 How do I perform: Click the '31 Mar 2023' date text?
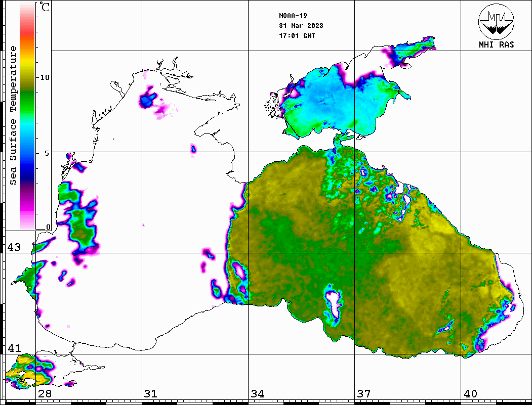click(301, 26)
